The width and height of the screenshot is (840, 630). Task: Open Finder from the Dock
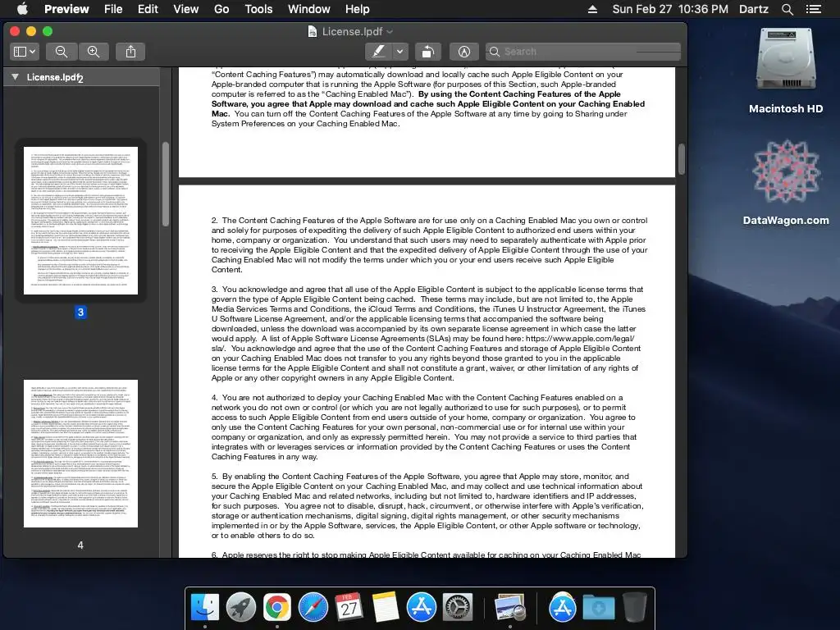[205, 607]
